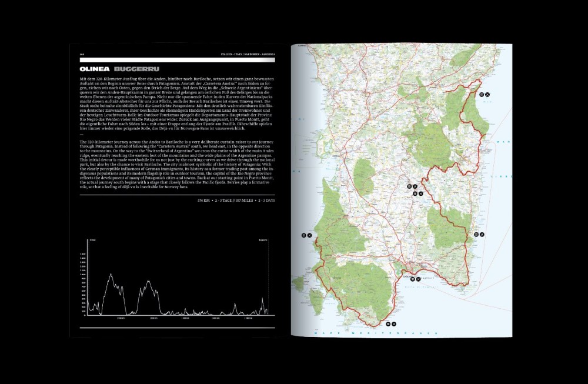The height and width of the screenshot is (384, 588).
Task: Click the hotel icon beside Cagliari
Action: tap(413, 279)
